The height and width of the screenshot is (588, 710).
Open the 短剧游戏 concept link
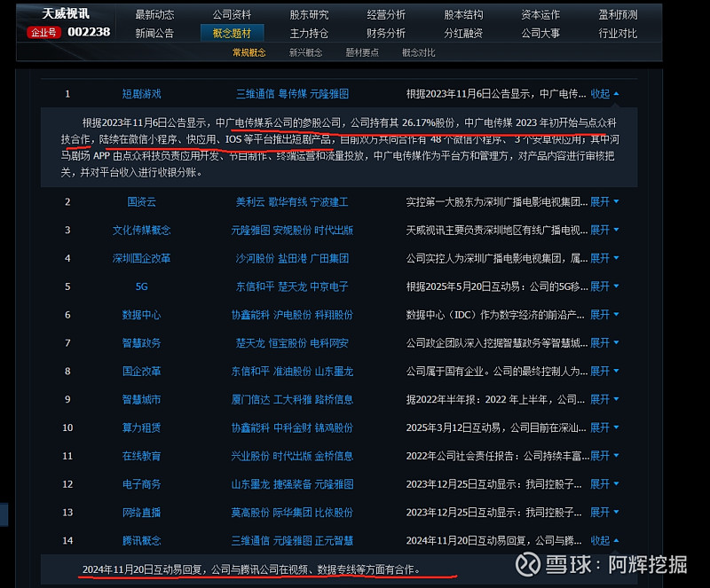tap(142, 94)
